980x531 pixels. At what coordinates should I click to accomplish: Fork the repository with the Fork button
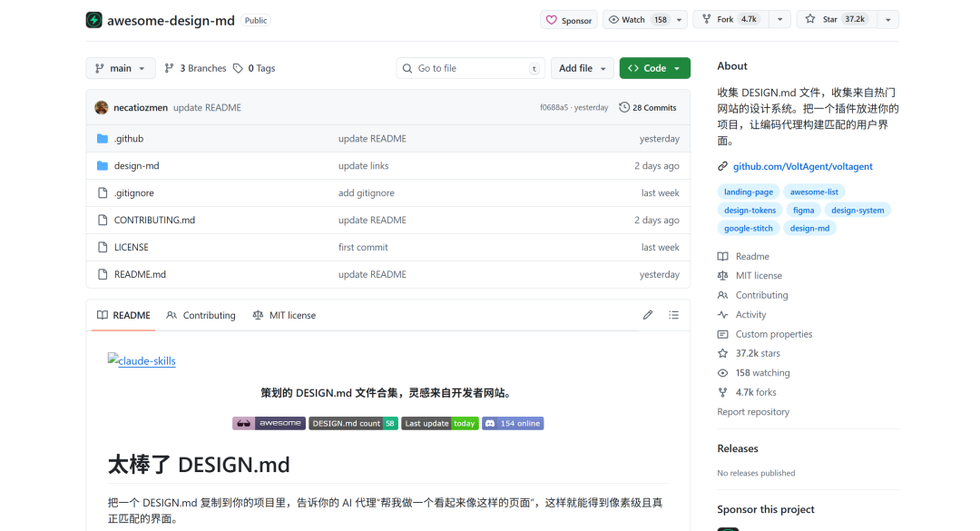[730, 19]
